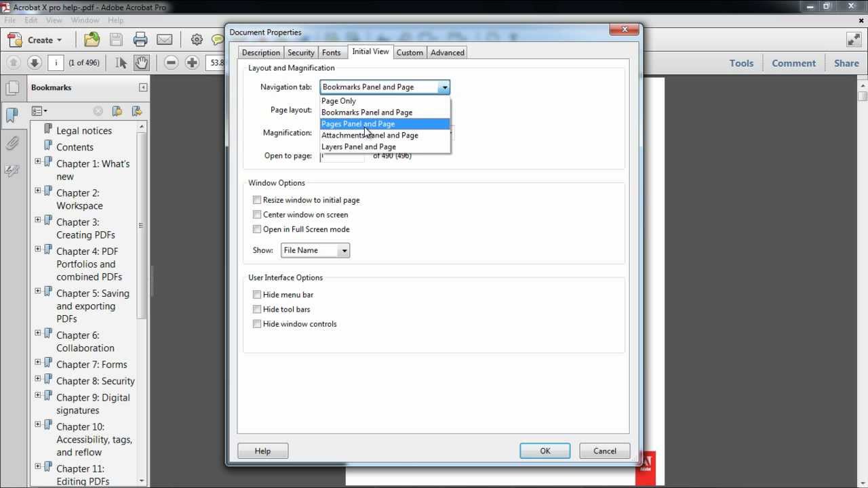Click the Open file folder icon
This screenshot has height=488, width=868.
click(x=92, y=40)
